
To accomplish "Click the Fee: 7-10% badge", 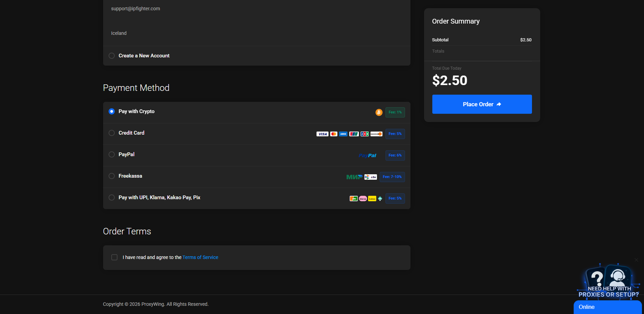I will coord(392,177).
